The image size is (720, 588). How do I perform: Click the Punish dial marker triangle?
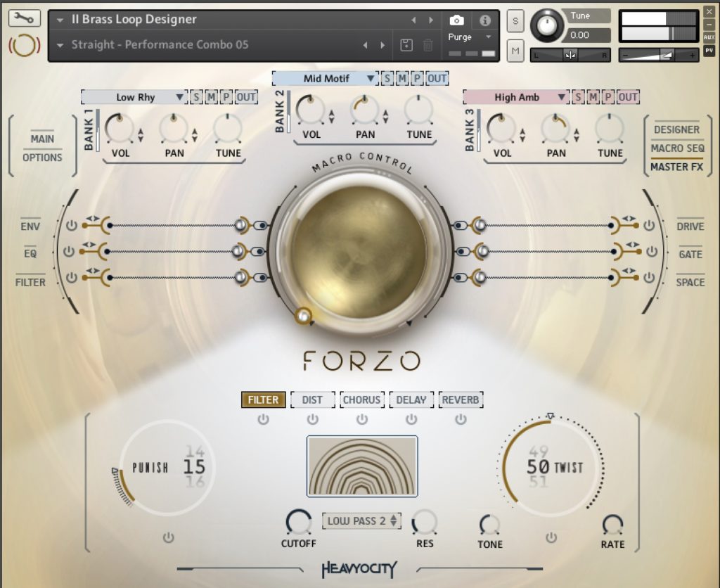coord(115,471)
